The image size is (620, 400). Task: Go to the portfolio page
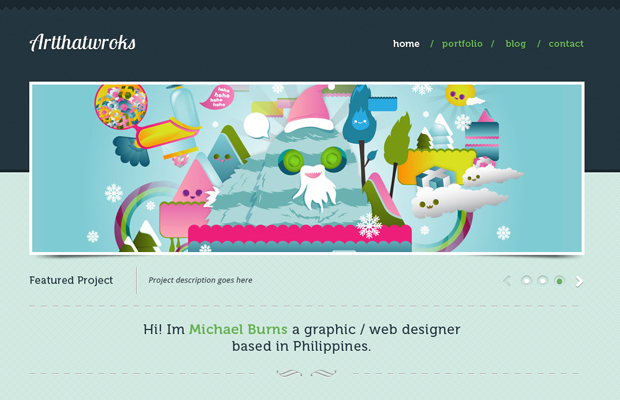[462, 44]
